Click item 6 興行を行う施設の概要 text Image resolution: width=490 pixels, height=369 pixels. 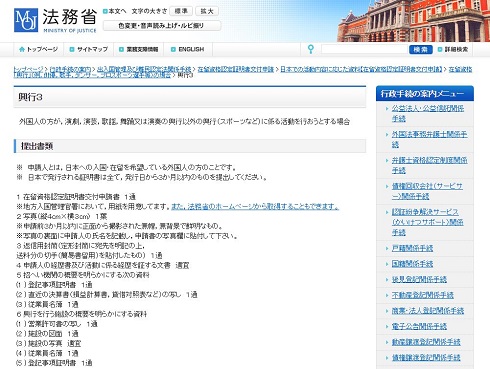click(82, 314)
